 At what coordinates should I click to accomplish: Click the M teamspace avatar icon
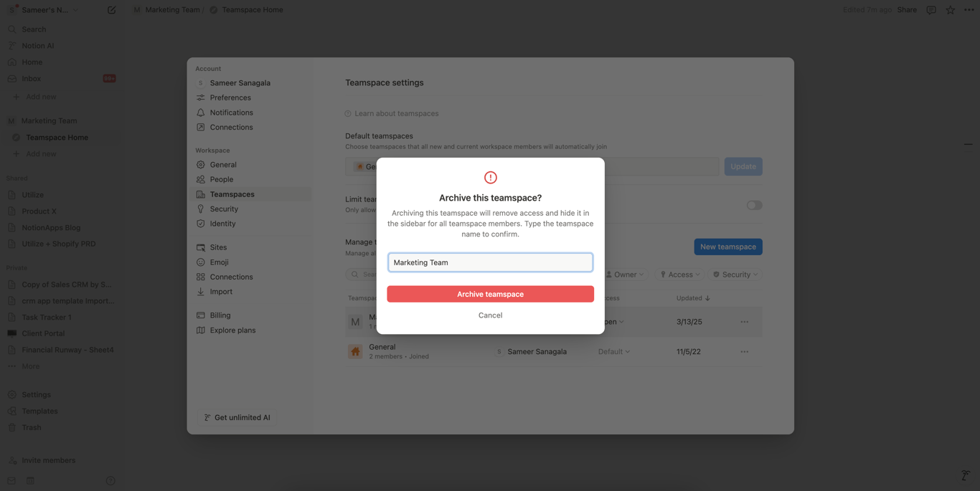tap(355, 322)
